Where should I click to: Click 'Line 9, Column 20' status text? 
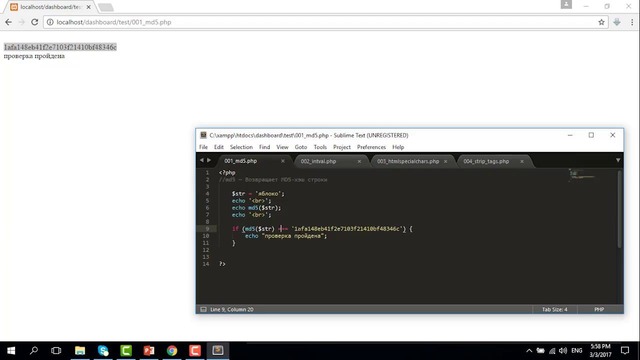coord(232,309)
